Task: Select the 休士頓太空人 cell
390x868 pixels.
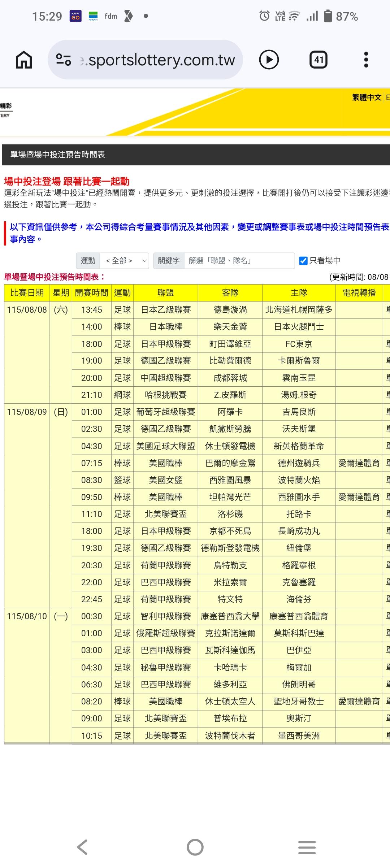Action: click(230, 702)
